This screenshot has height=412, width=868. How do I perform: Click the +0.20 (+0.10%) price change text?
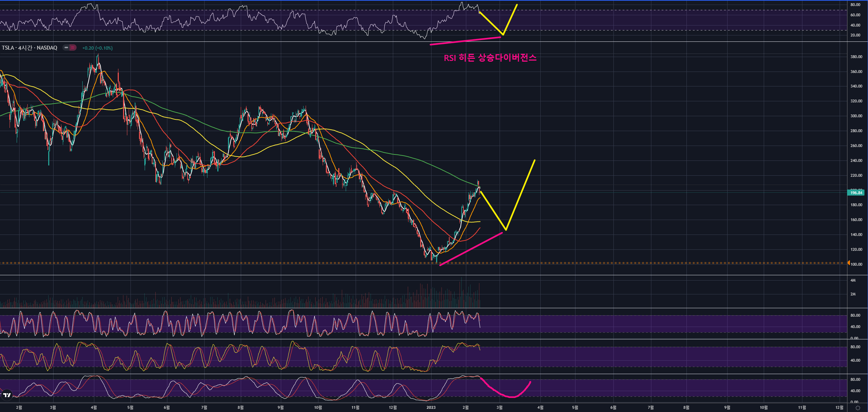(x=97, y=48)
